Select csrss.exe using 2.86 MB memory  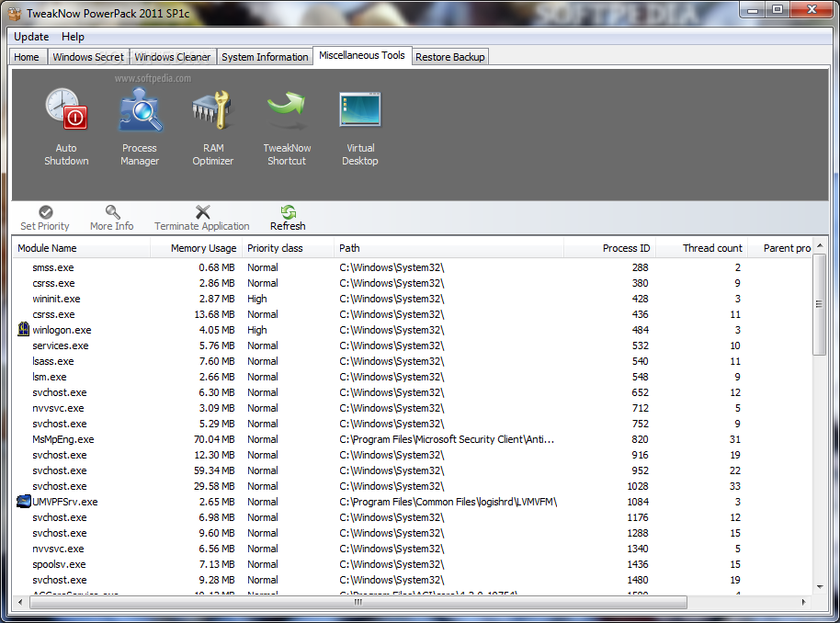[413, 283]
